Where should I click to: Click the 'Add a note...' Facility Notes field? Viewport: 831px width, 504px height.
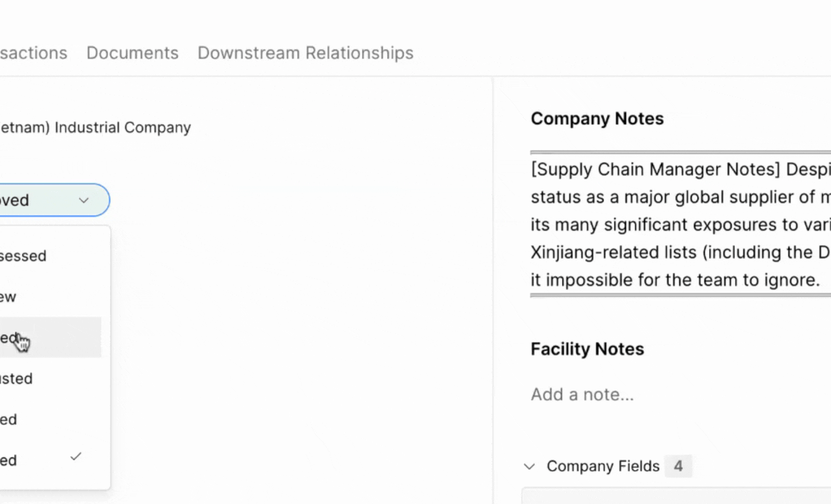click(582, 394)
